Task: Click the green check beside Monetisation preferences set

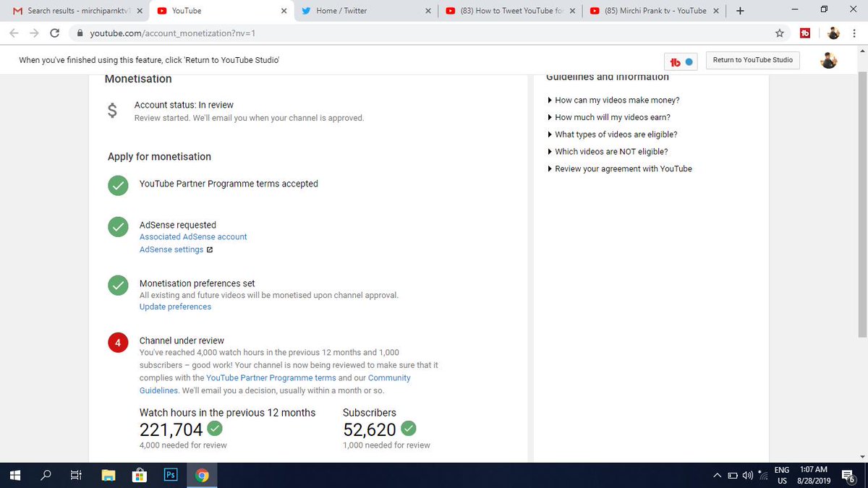Action: [x=118, y=286]
